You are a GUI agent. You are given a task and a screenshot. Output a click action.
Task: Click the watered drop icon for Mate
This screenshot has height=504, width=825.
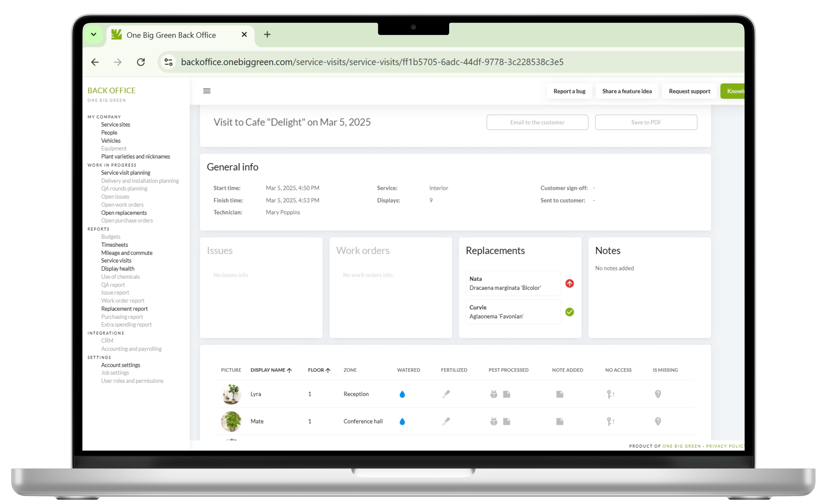coord(402,421)
